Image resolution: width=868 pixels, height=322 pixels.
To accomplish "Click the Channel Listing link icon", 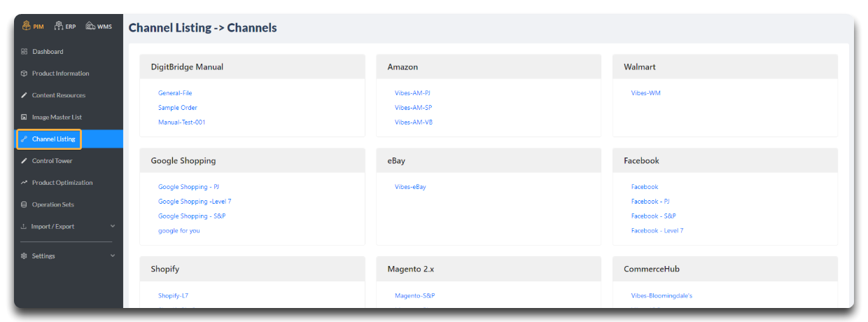I will [24, 139].
